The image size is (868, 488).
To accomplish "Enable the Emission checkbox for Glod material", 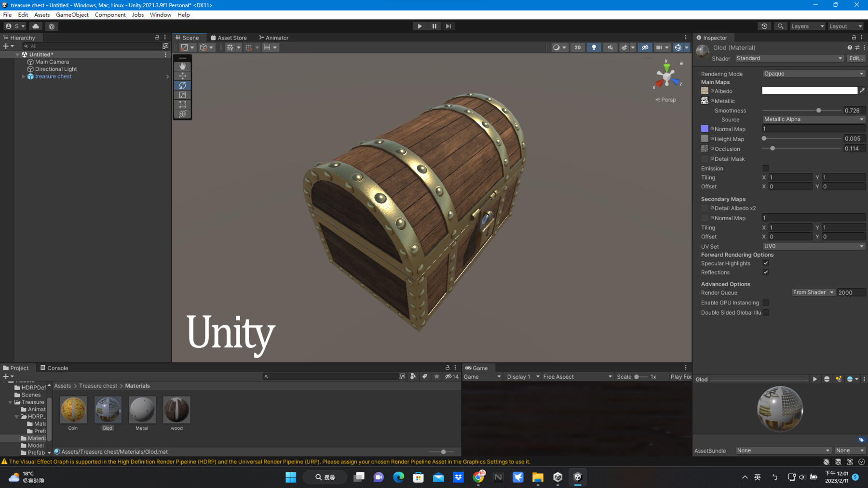I will pyautogui.click(x=765, y=168).
